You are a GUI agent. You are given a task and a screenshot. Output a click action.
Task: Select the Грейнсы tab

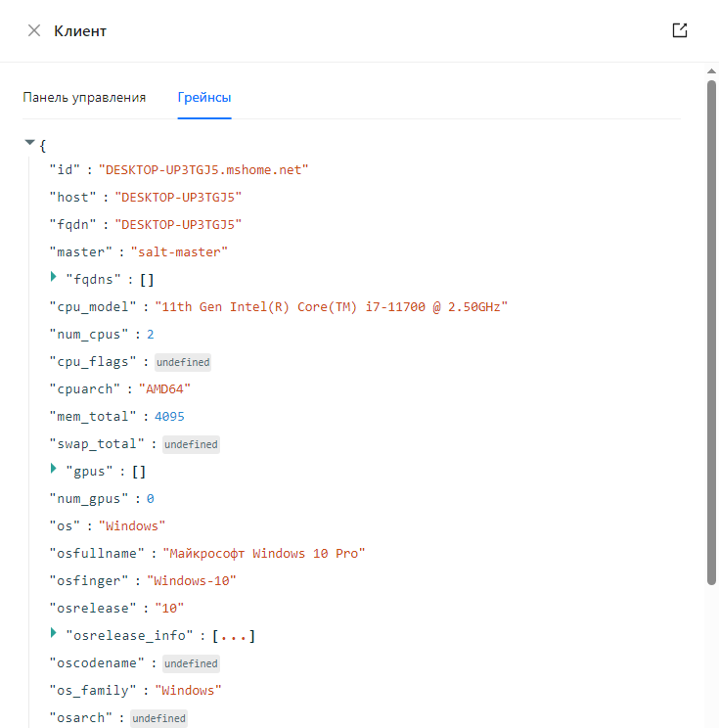(204, 97)
